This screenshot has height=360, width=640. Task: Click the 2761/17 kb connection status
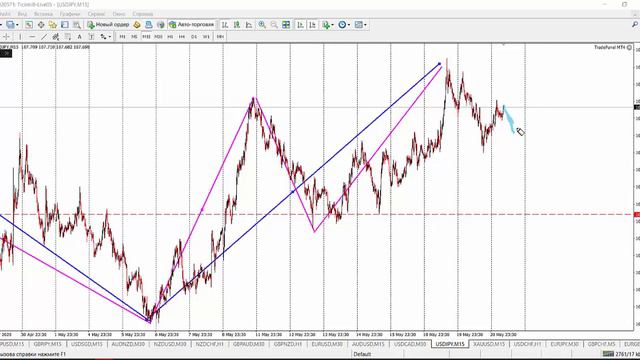[x=621, y=354]
